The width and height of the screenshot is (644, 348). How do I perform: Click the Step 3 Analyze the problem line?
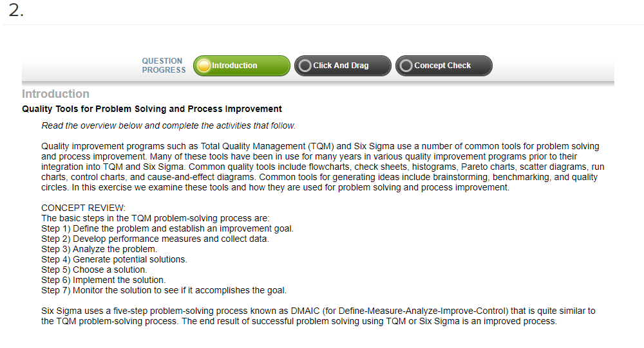click(99, 249)
